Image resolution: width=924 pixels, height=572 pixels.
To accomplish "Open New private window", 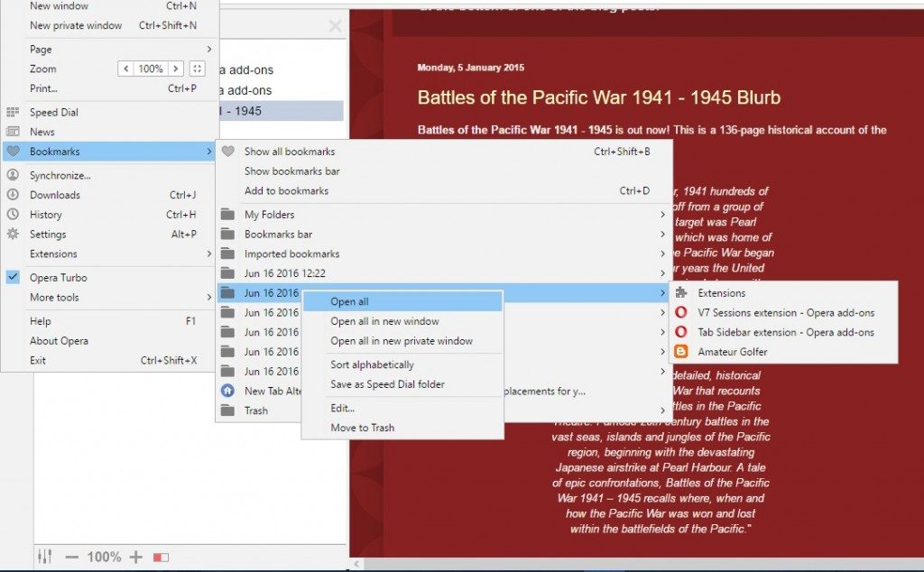I will (109, 25).
